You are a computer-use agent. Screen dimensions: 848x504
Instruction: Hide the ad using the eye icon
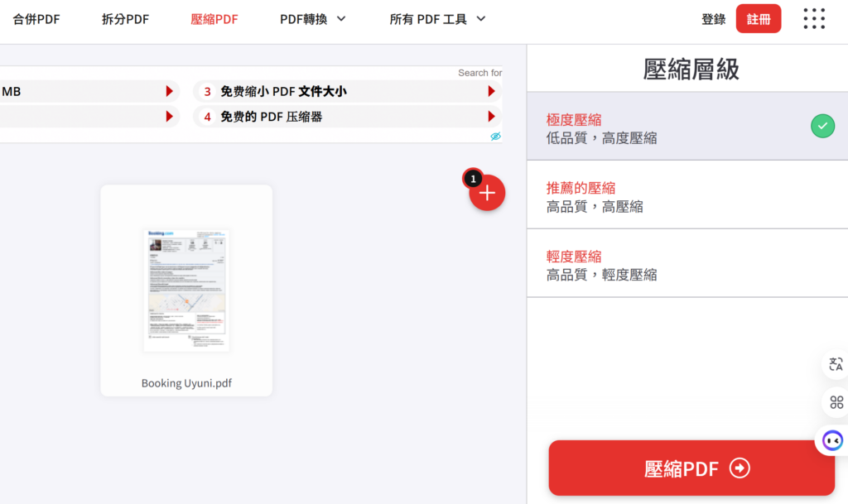tap(495, 136)
